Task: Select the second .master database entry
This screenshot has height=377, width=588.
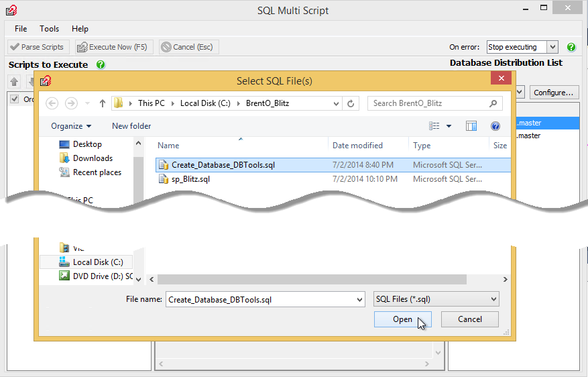Action: [548, 136]
